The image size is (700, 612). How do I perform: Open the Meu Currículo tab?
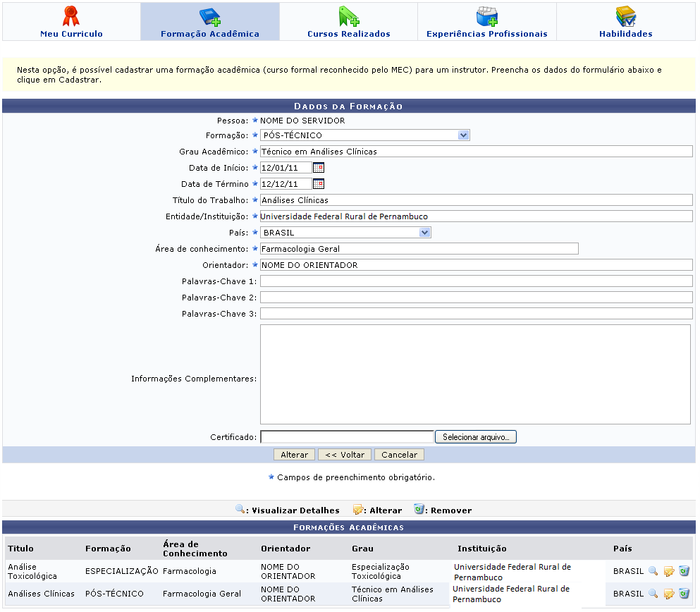[71, 22]
